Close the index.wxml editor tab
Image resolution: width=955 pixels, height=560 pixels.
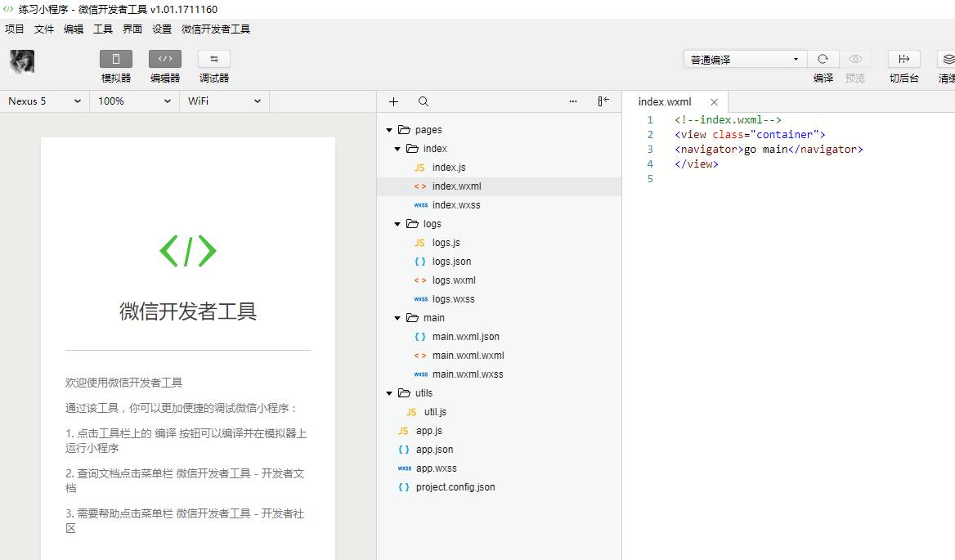[x=714, y=102]
